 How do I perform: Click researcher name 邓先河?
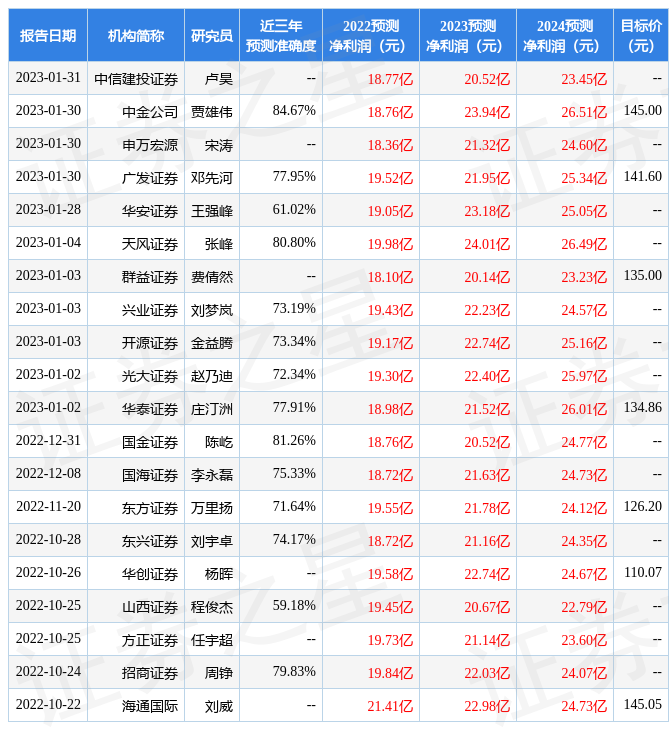[x=212, y=178]
